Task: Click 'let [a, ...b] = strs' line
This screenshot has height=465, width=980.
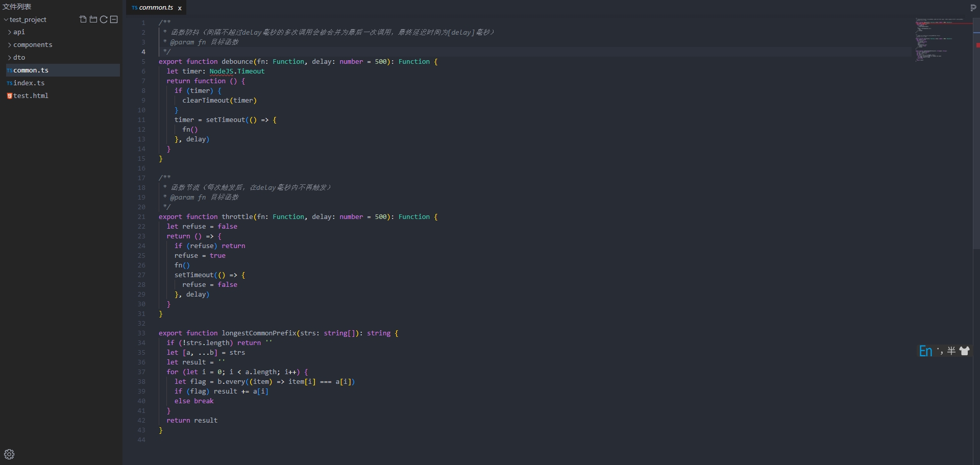Action: [x=206, y=353]
